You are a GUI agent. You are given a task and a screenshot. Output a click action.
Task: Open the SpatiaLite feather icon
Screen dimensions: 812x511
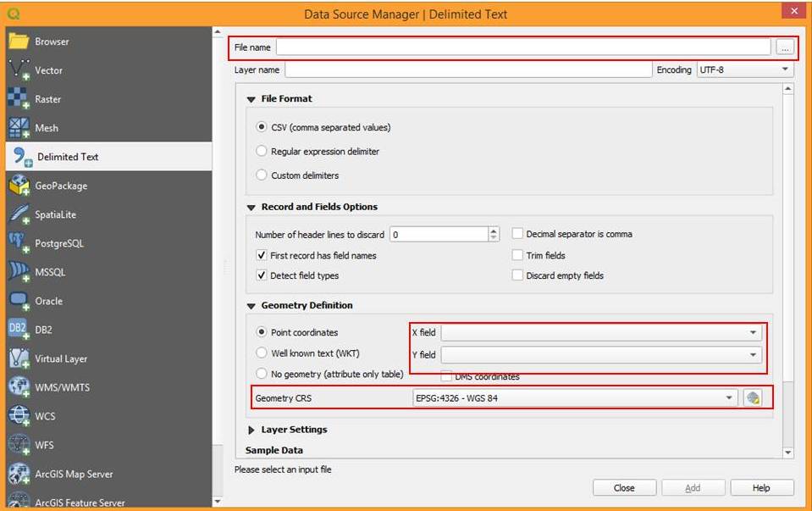click(19, 214)
